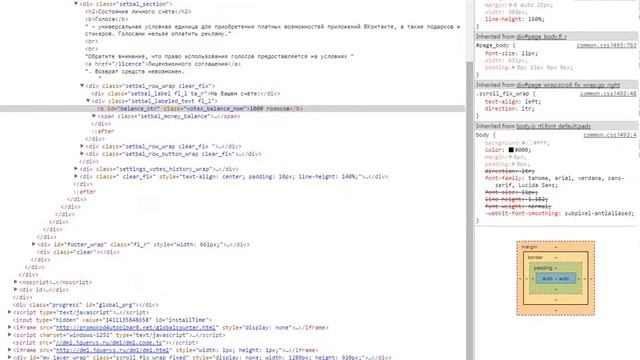640x360 pixels.
Task: Expand the script charset windows-1251 node
Action: coord(9,335)
